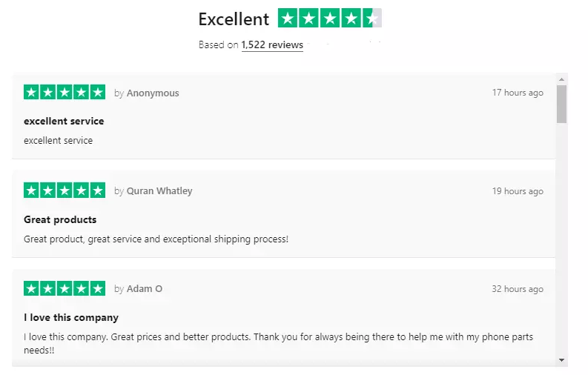Image resolution: width=588 pixels, height=375 pixels.
Task: Open the 1,522 reviews link
Action: tap(272, 45)
